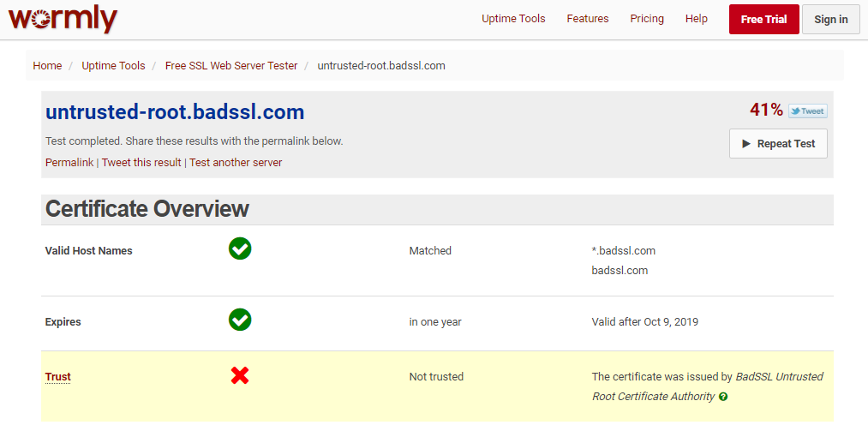Click the Test another server link

pos(236,162)
